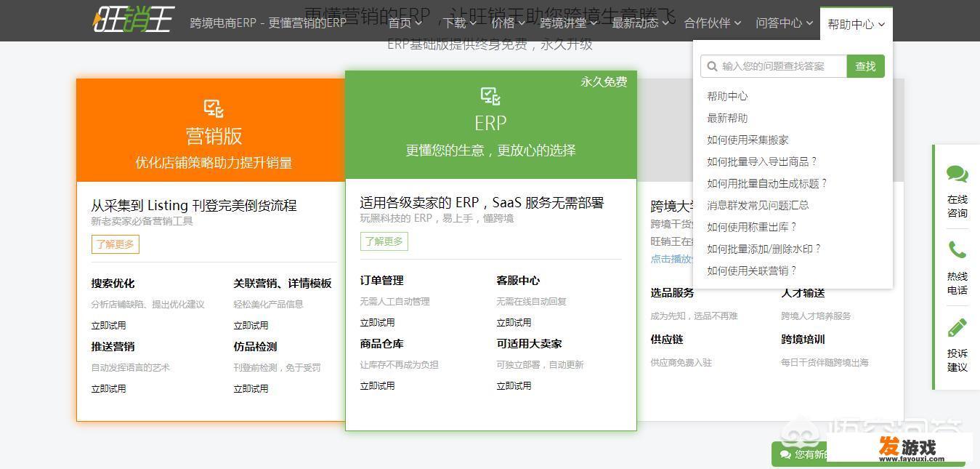Click the 可适用大卖家 feature heading
This screenshot has width=980, height=469.
tap(529, 344)
